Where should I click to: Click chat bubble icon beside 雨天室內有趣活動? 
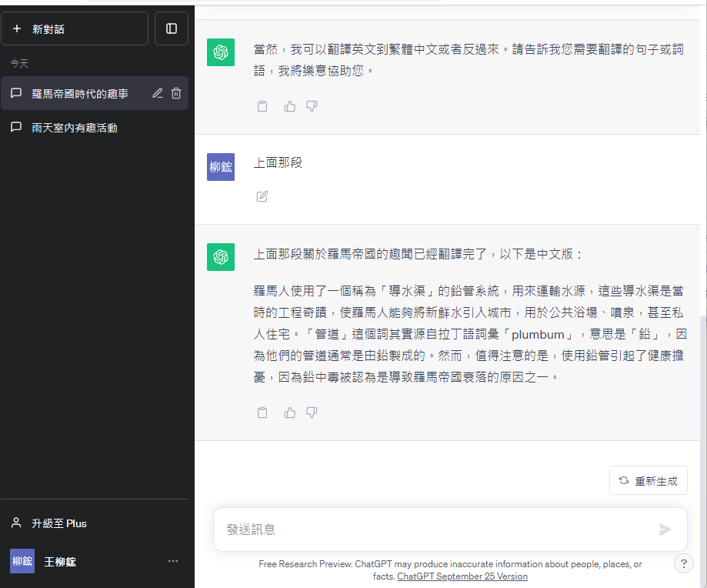[16, 127]
